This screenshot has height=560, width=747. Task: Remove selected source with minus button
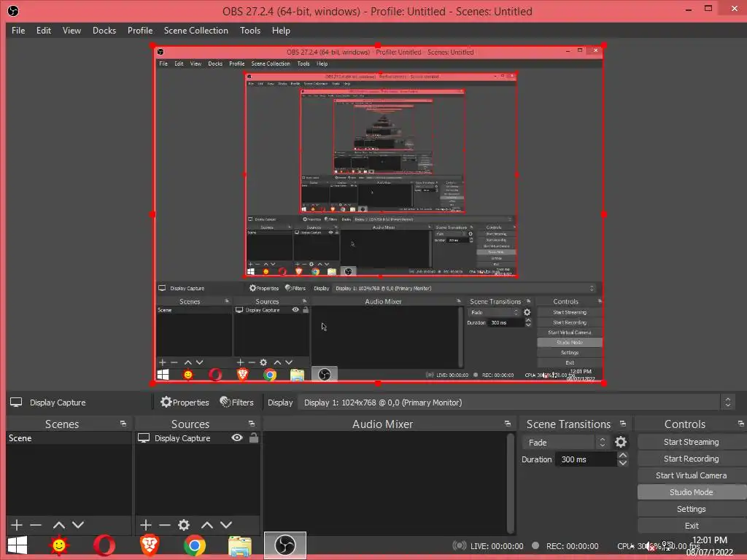(x=165, y=525)
